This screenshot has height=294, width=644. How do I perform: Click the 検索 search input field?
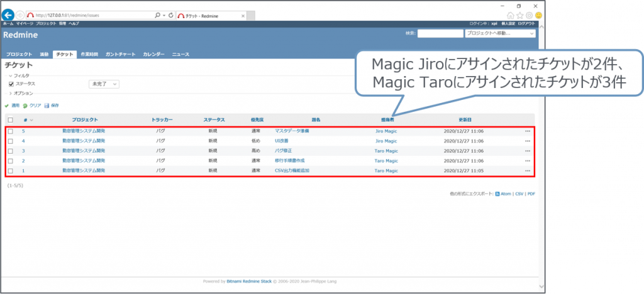(440, 33)
